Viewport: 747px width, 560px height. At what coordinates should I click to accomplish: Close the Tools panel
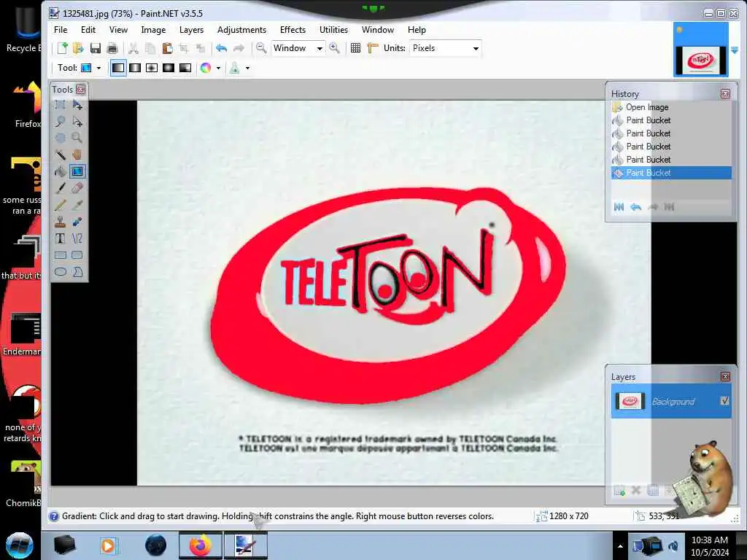[80, 89]
